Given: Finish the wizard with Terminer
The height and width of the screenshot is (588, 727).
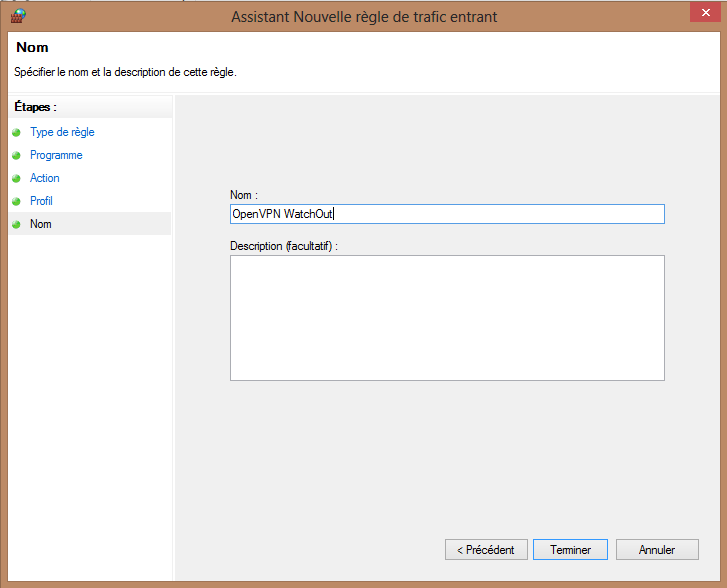Looking at the screenshot, I should [570, 550].
